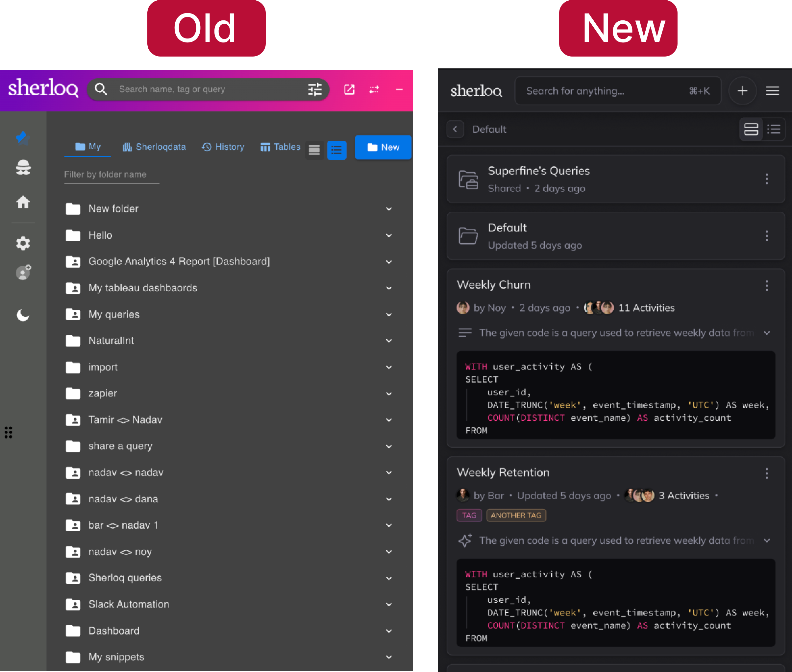This screenshot has height=672, width=792.
Task: Click the blue New folder button
Action: (x=383, y=147)
